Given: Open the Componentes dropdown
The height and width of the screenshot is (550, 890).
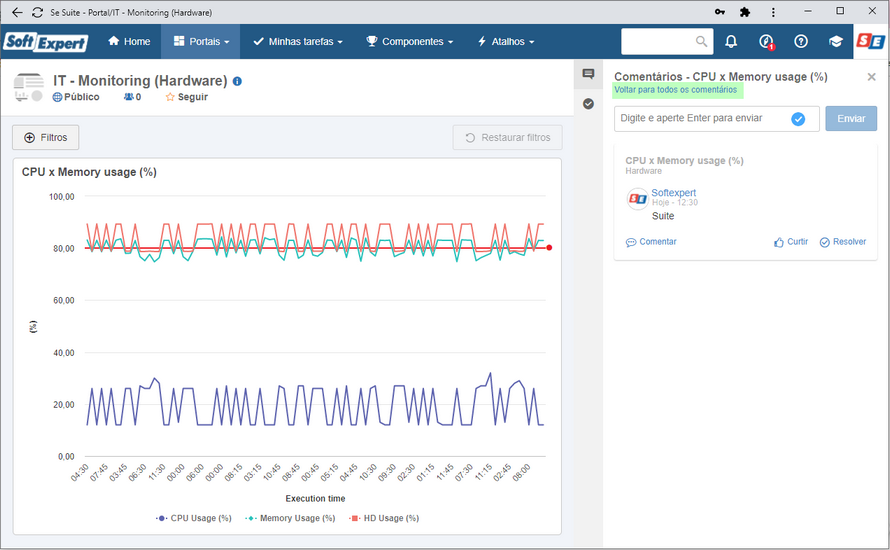Looking at the screenshot, I should pyautogui.click(x=410, y=41).
